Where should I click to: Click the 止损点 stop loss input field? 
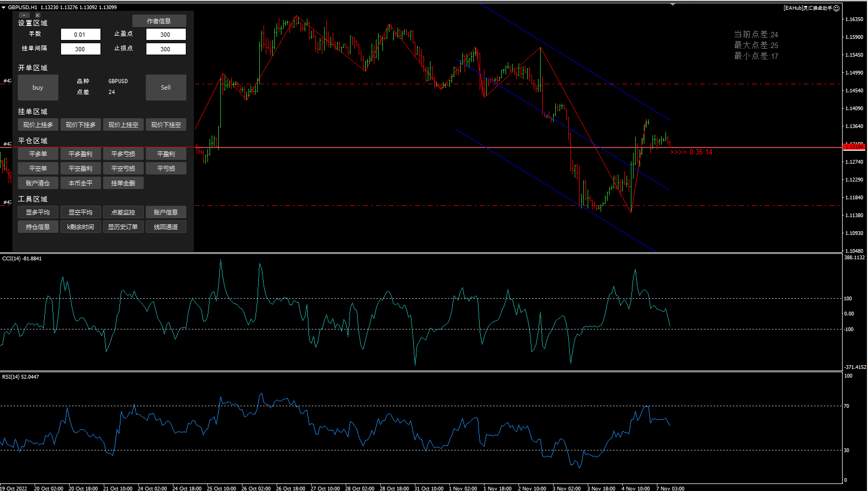(166, 49)
